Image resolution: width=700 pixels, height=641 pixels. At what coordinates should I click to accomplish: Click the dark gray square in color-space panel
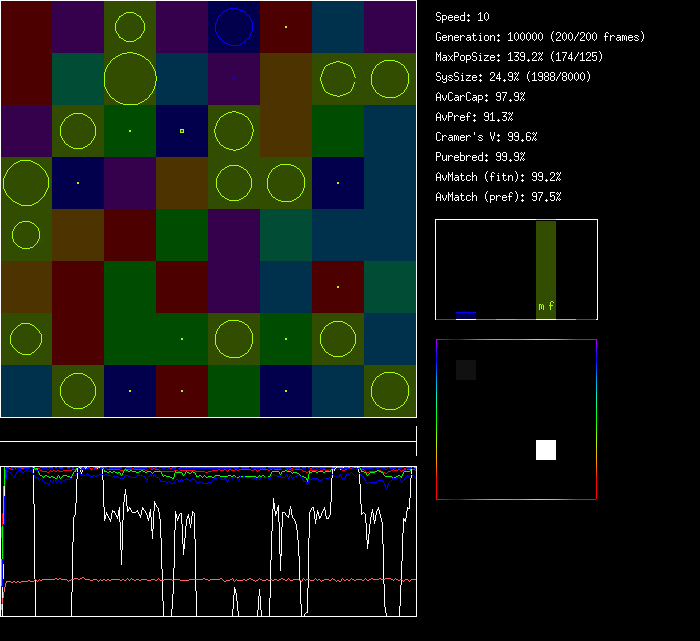[x=466, y=370]
